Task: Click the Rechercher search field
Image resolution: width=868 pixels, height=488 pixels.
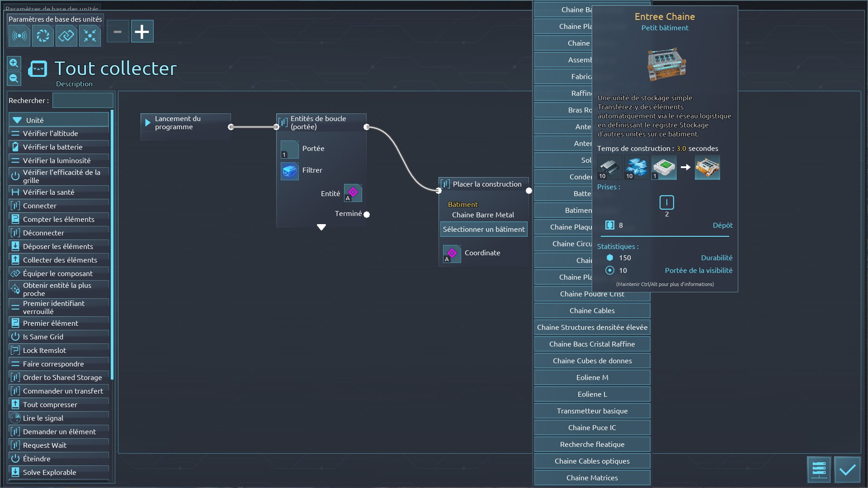Action: 83,100
